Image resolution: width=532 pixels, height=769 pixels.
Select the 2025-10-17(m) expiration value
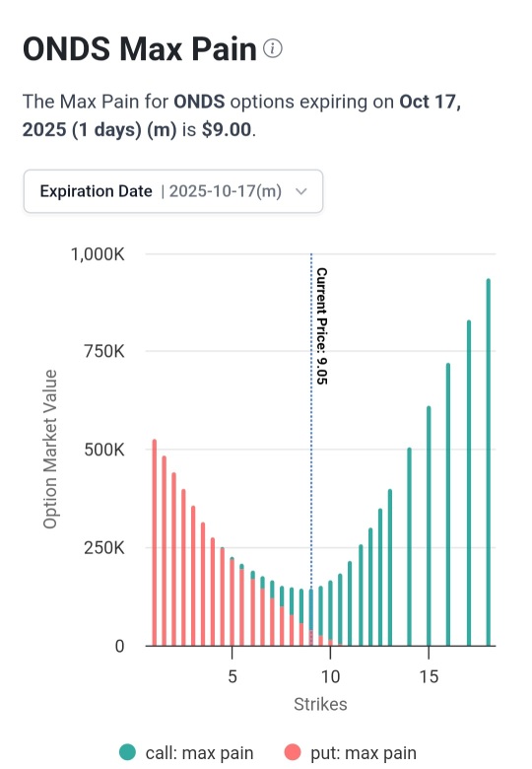226,191
